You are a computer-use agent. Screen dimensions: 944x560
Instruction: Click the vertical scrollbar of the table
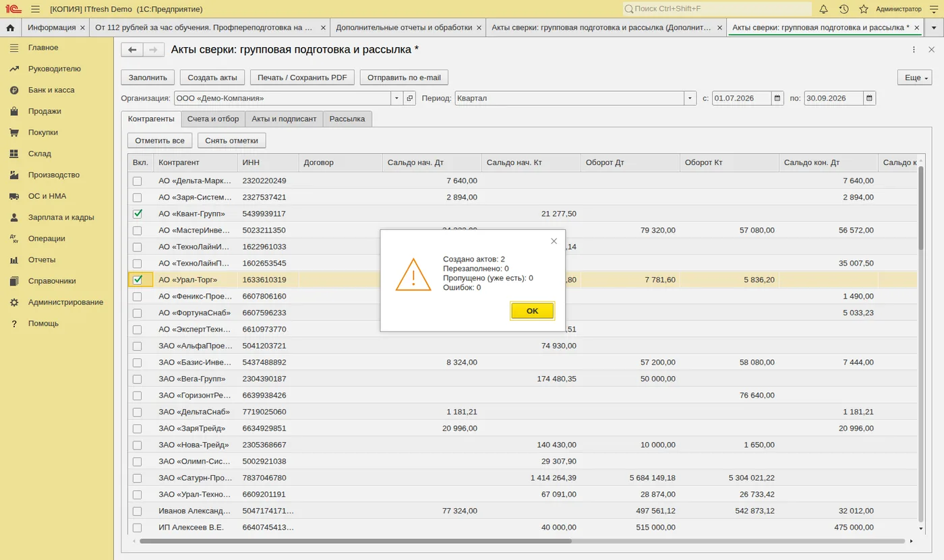[x=921, y=208]
